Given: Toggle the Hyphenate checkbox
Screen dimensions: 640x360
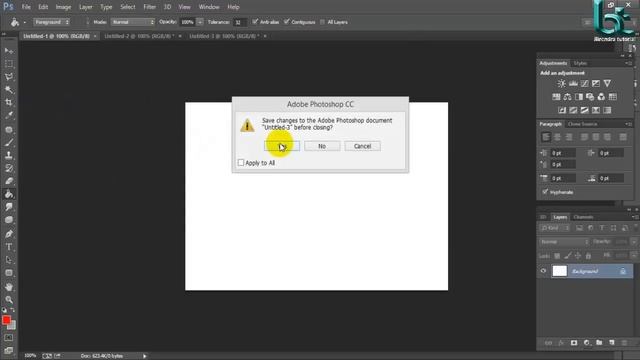Looking at the screenshot, I should [x=545, y=191].
